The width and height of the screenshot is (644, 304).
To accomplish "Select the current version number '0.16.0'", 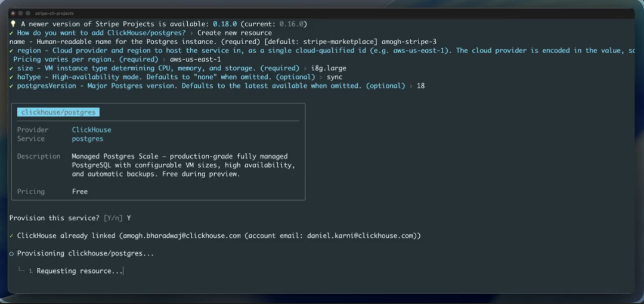I will [291, 24].
